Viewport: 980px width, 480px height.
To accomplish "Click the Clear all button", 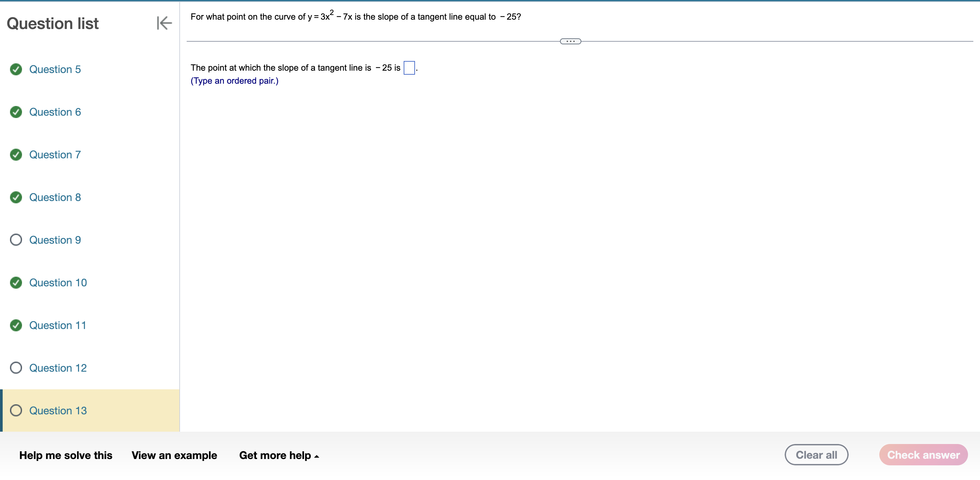I will [x=816, y=455].
